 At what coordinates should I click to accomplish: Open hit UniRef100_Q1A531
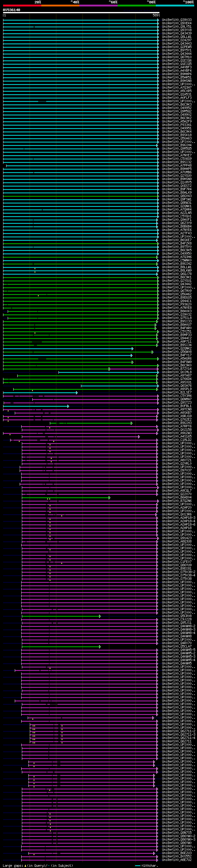pos(177,94)
